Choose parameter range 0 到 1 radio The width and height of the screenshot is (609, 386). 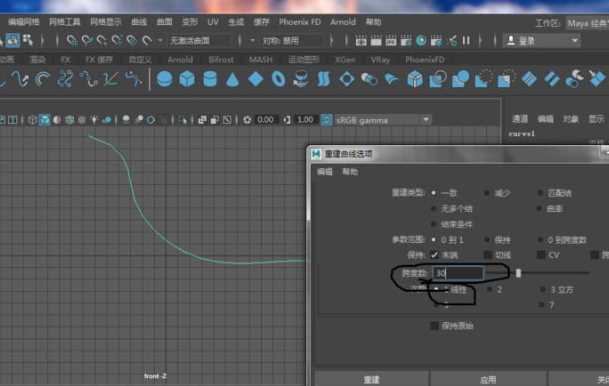[x=434, y=240]
